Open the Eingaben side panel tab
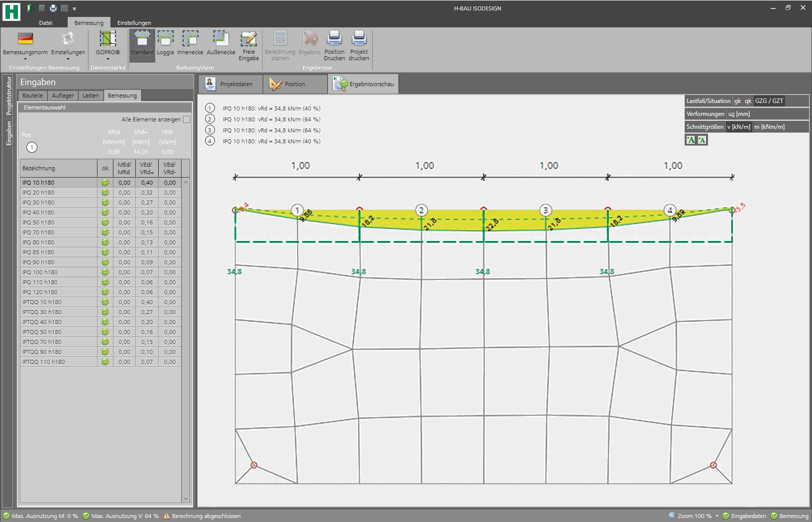Screen dimensions: 812x522 [x=8, y=133]
